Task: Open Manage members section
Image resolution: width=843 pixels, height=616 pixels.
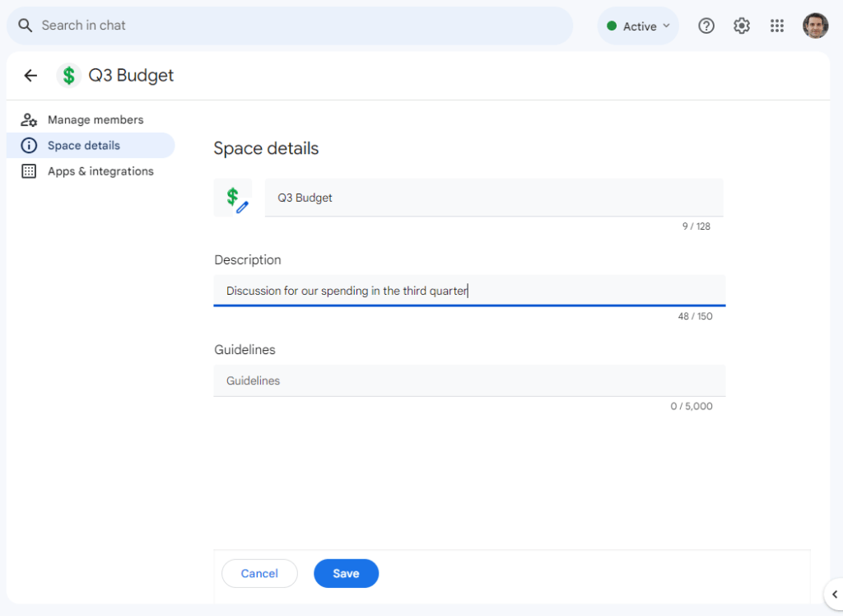Action: 91,119
